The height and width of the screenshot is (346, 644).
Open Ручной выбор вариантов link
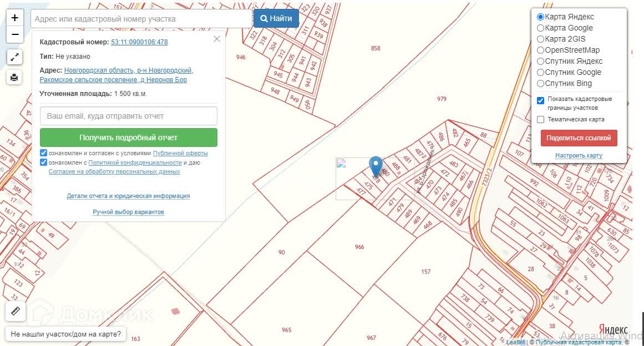point(128,212)
